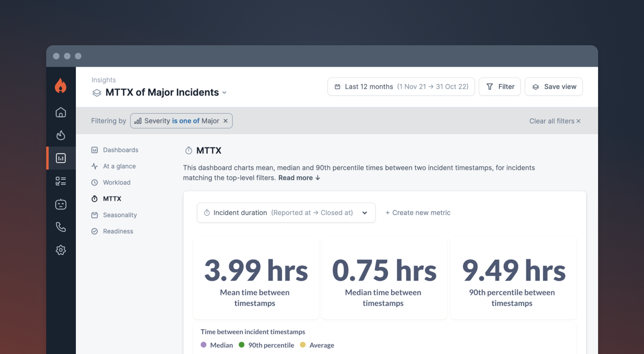Viewport: 644px width, 354px height.
Task: Open the Incident duration metric dropdown
Action: pyautogui.click(x=286, y=213)
